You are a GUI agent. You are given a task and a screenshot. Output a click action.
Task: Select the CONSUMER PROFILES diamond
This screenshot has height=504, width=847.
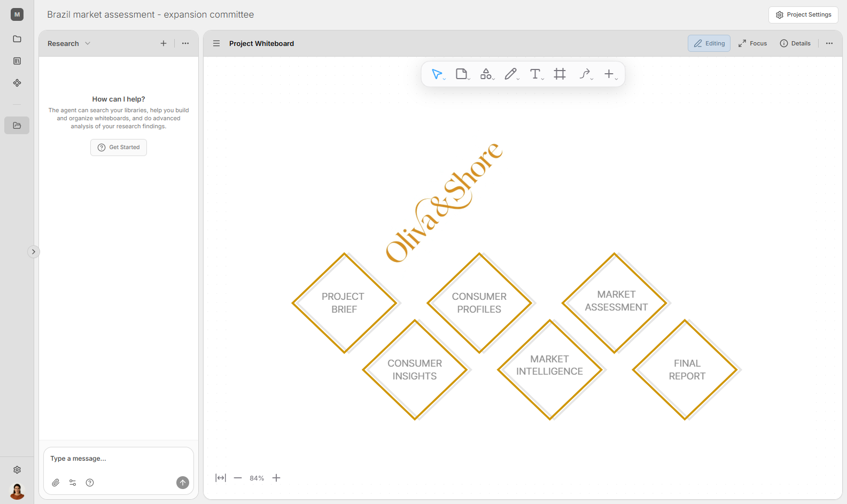pyautogui.click(x=479, y=303)
